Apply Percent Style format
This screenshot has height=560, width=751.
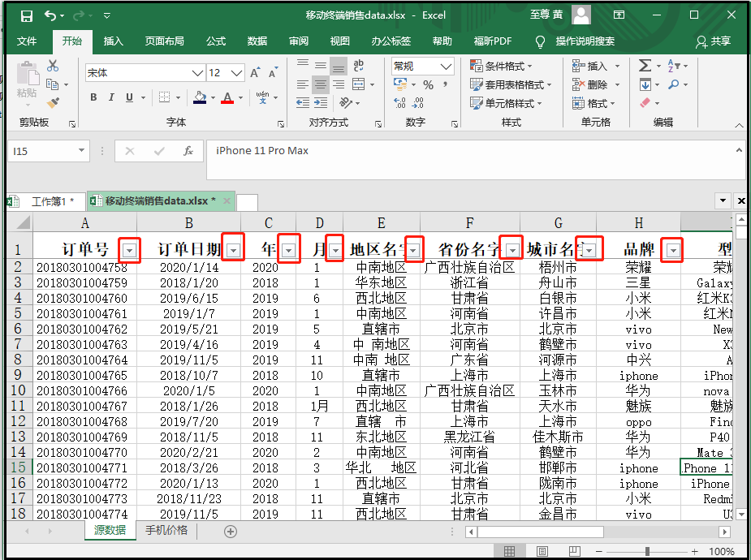428,85
